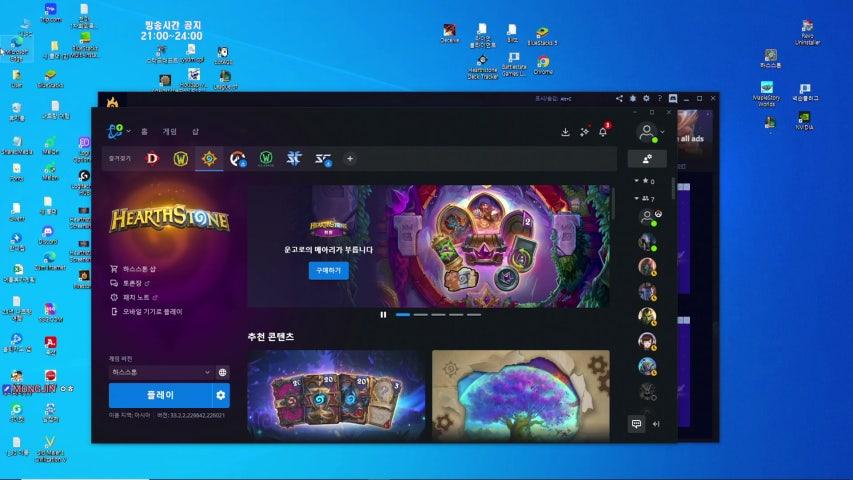Collapse the friends panel arrow icon
This screenshot has height=480, width=853.
click(657, 424)
